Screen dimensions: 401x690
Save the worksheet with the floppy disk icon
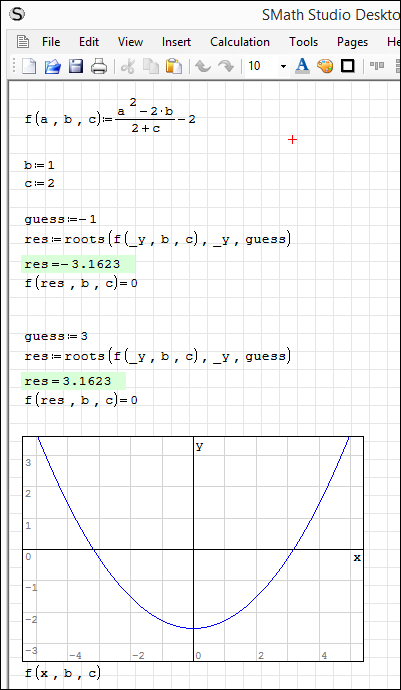[x=76, y=66]
